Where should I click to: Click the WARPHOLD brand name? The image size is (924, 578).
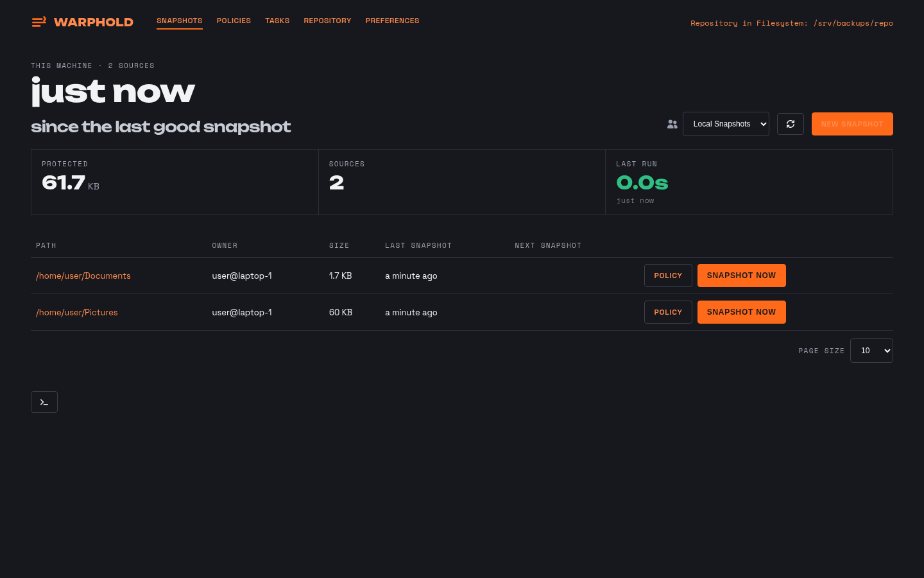(x=94, y=22)
